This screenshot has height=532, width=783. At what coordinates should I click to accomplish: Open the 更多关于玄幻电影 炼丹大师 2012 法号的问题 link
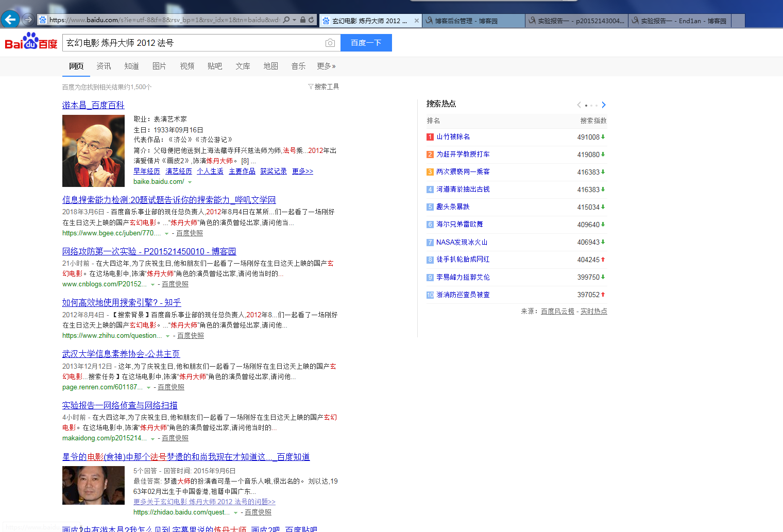tap(205, 502)
